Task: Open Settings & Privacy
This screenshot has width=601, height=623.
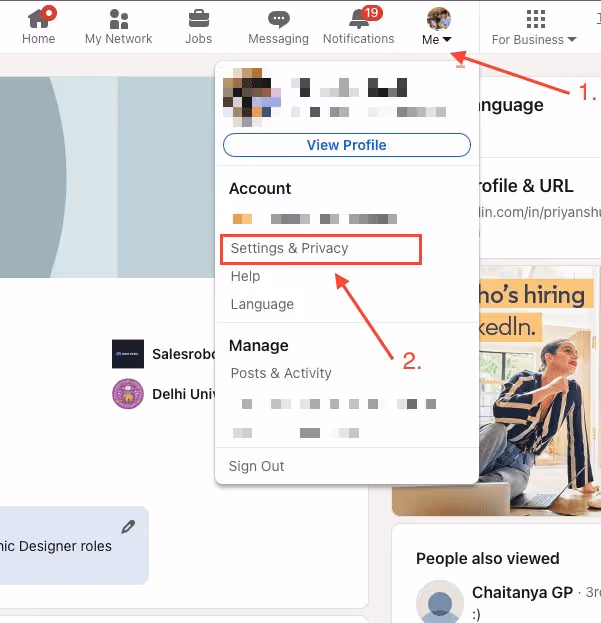Action: coord(289,248)
